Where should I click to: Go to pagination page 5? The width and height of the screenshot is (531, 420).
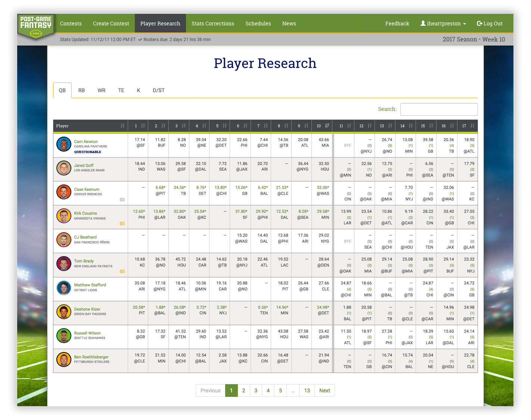click(x=280, y=391)
